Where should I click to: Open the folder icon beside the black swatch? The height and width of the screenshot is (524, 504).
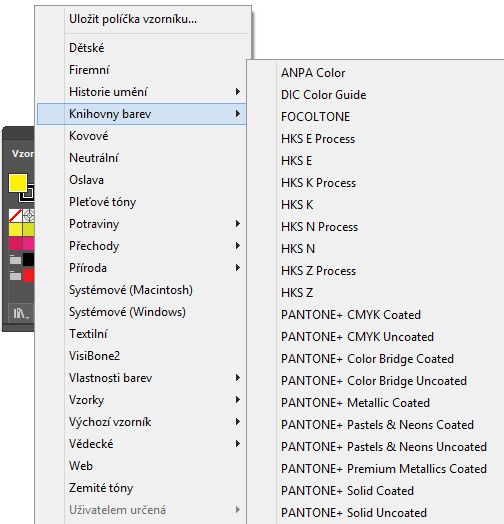tap(15, 259)
